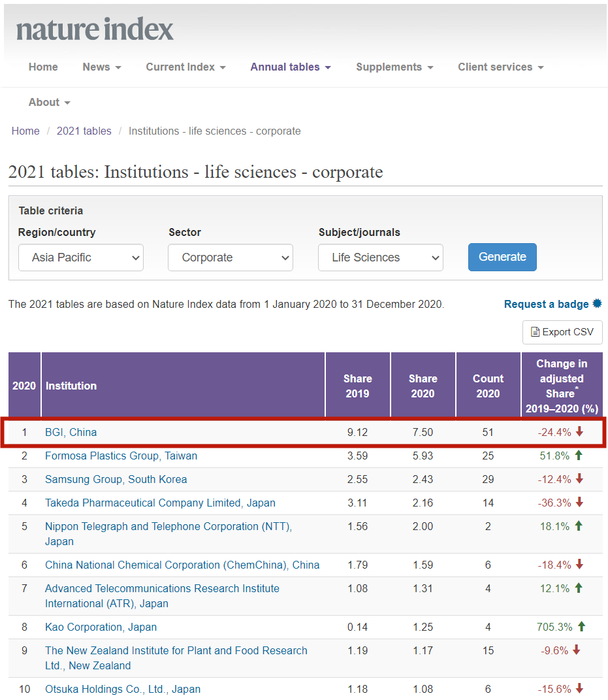The height and width of the screenshot is (700, 608).
Task: Click the count 29 in Samsung row
Action: click(488, 480)
